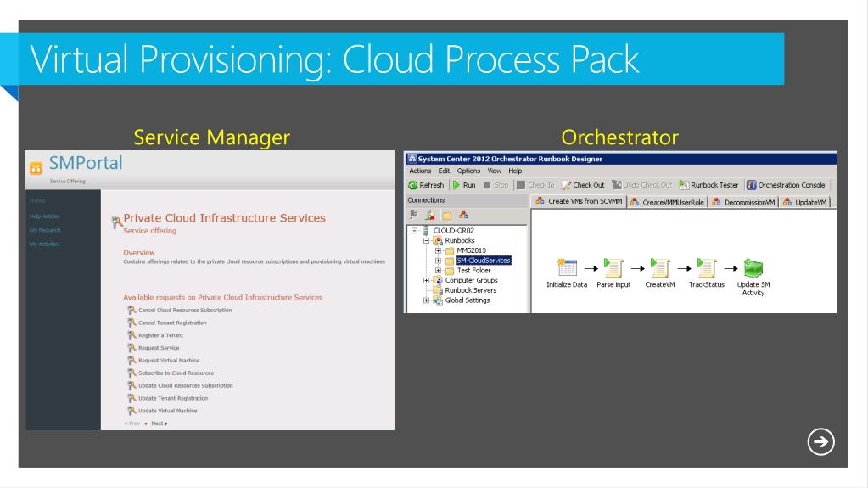Select the MMS2013 folder

click(471, 250)
